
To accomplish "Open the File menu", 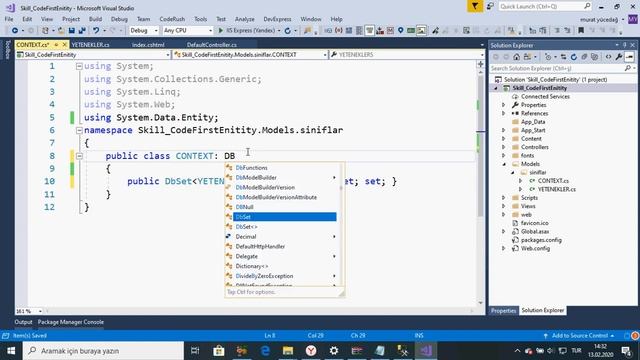I will 9,19.
